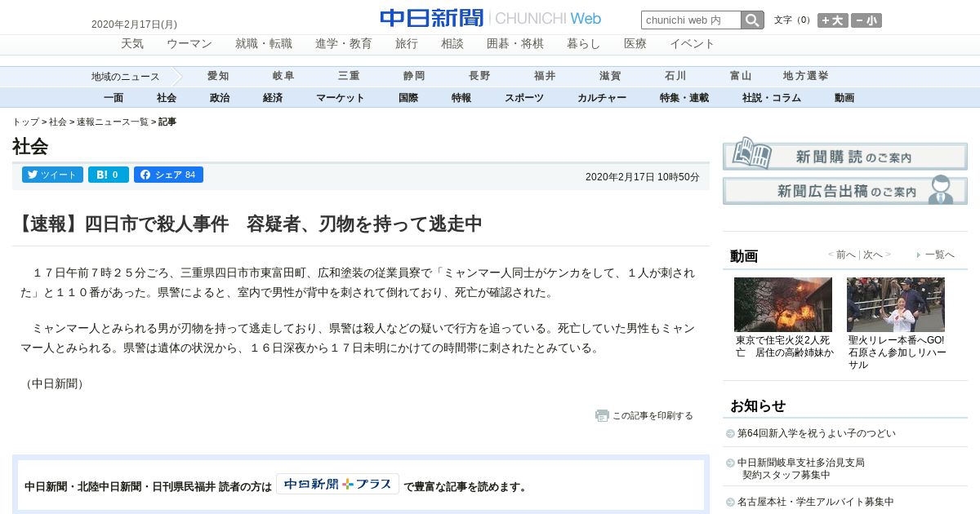Click 前へ in the video panel

coord(845,255)
